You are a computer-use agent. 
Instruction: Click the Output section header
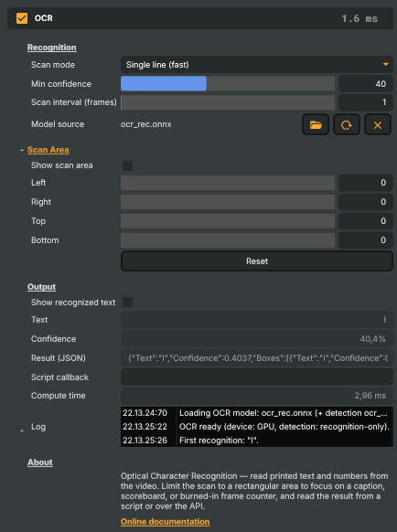(41, 287)
